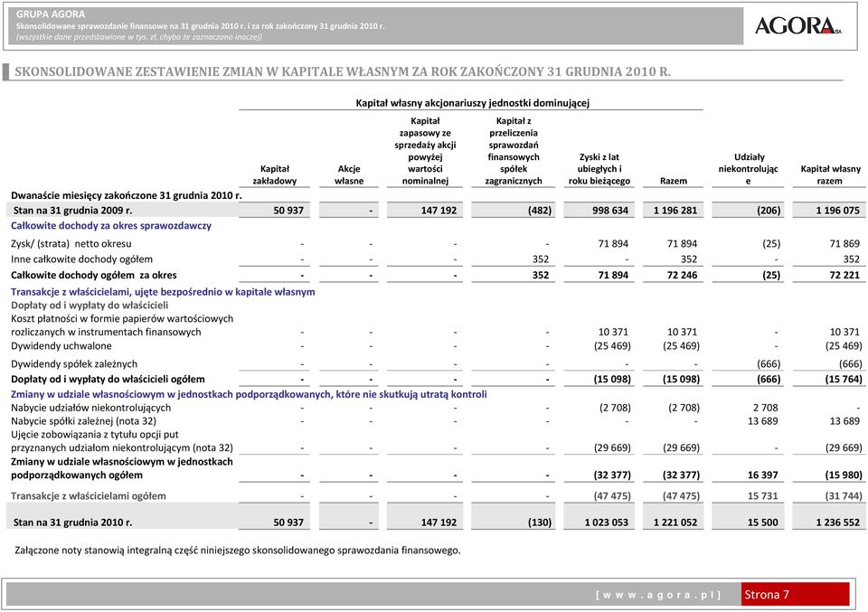Select the value 998 634

coord(610,211)
